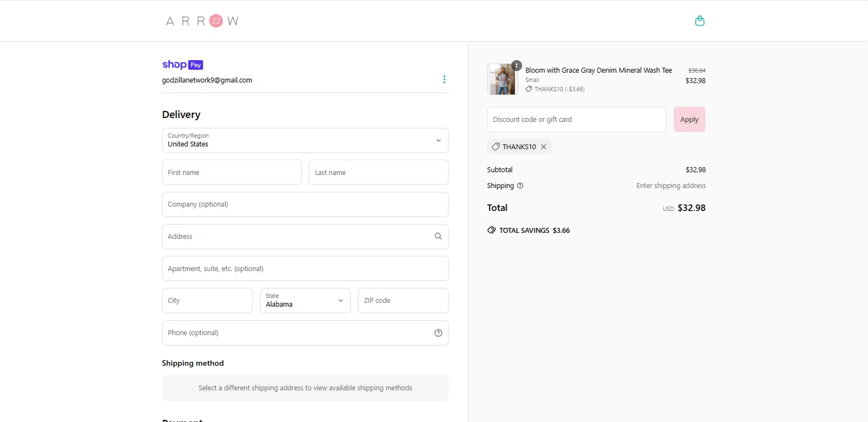Click the three-dot account options menu
The image size is (868, 422).
tap(444, 79)
